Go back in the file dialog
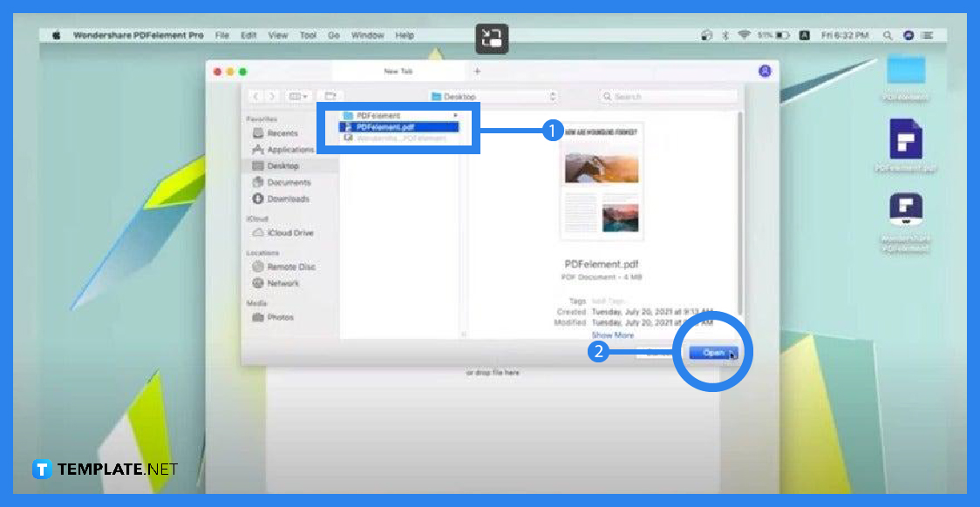 coord(255,96)
